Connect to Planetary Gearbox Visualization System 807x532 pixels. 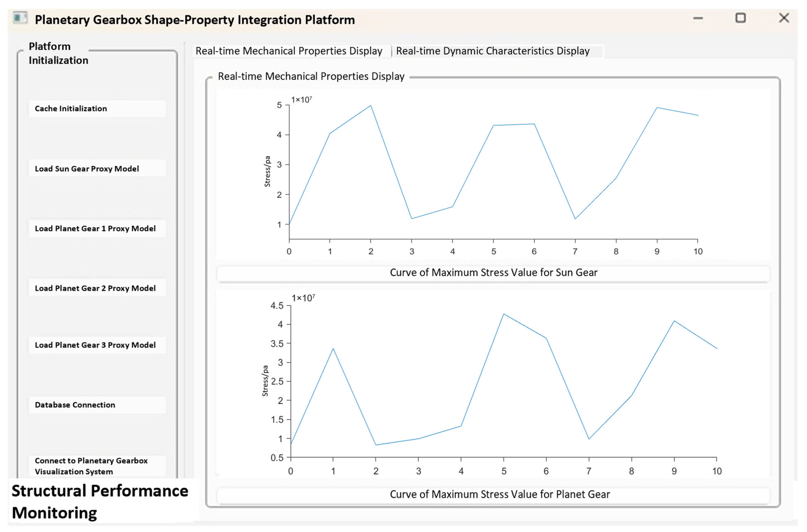click(98, 466)
